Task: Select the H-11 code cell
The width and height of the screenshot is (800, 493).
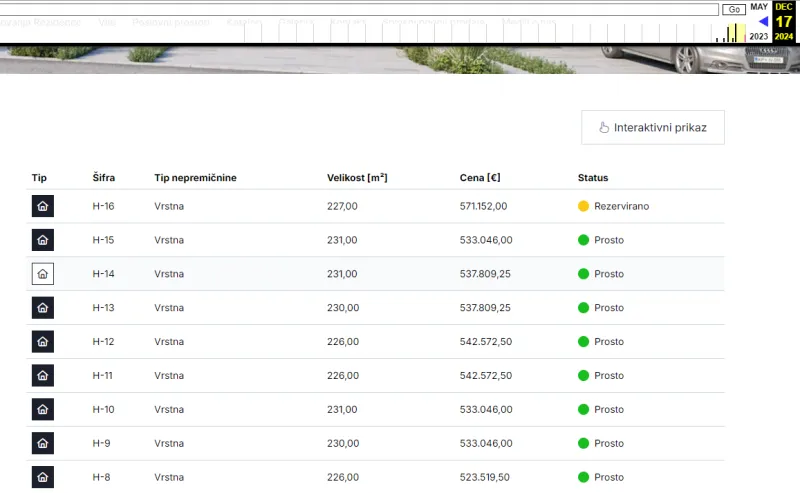Action: 103,376
